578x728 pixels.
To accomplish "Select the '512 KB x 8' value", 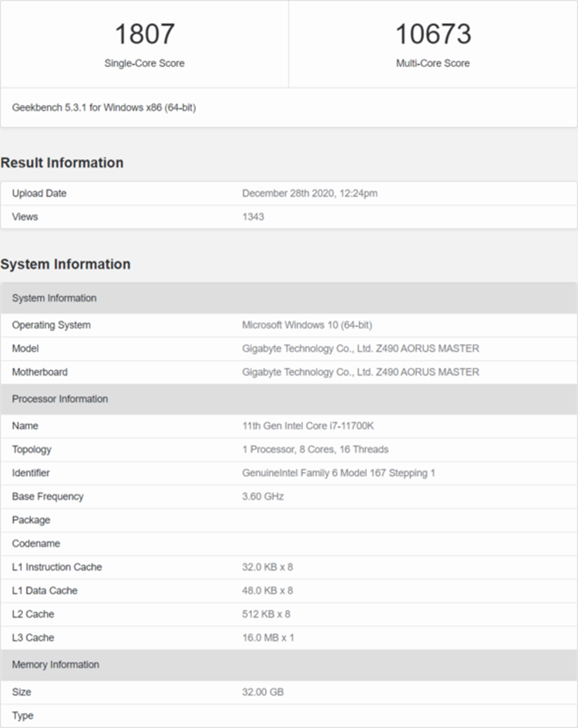I will [x=267, y=614].
